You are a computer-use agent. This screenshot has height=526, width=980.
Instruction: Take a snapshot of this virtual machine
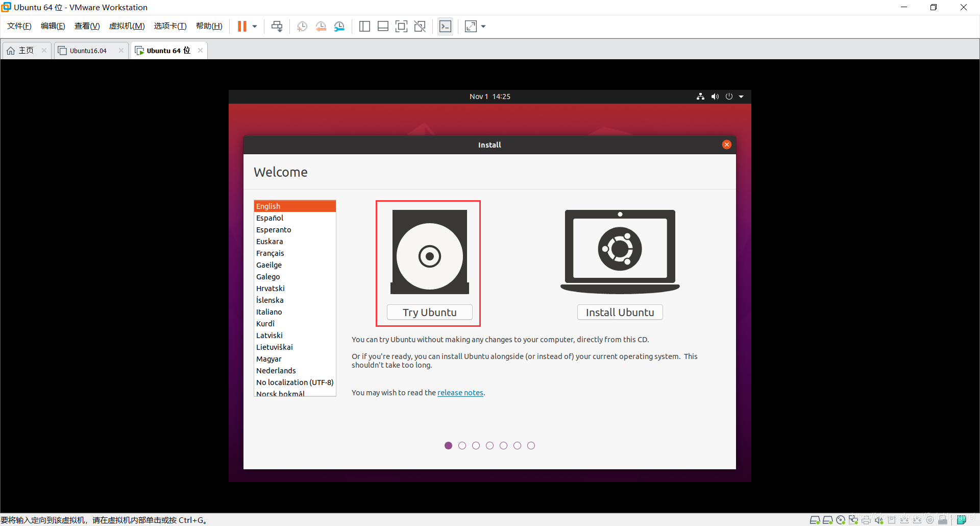(302, 26)
